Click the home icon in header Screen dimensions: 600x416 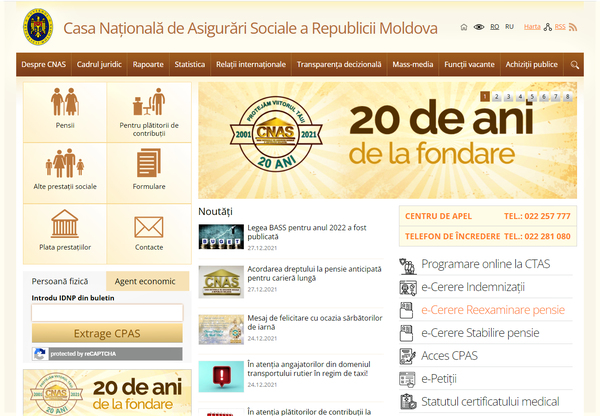tap(462, 27)
